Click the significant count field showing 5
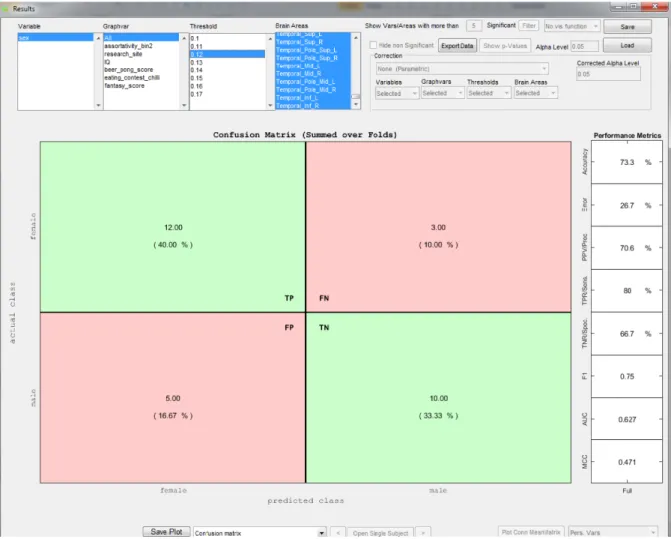The width and height of the screenshot is (671, 539). pyautogui.click(x=474, y=26)
